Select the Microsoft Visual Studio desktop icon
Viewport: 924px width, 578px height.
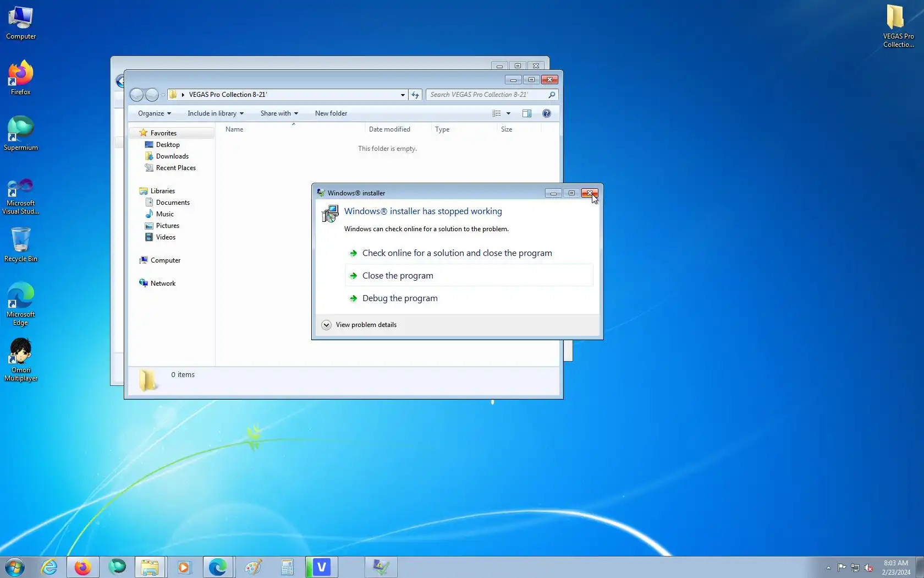coord(21,197)
